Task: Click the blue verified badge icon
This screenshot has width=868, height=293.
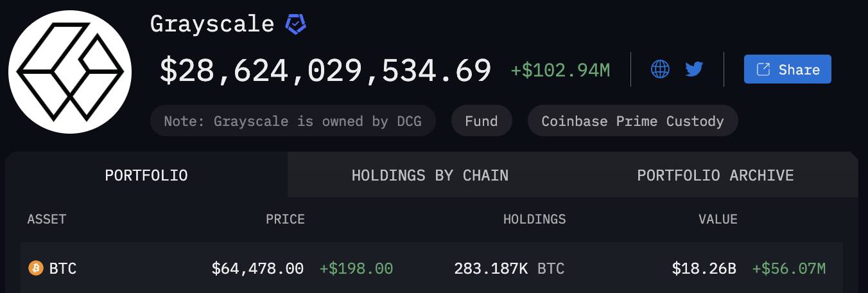Action: coord(295,25)
